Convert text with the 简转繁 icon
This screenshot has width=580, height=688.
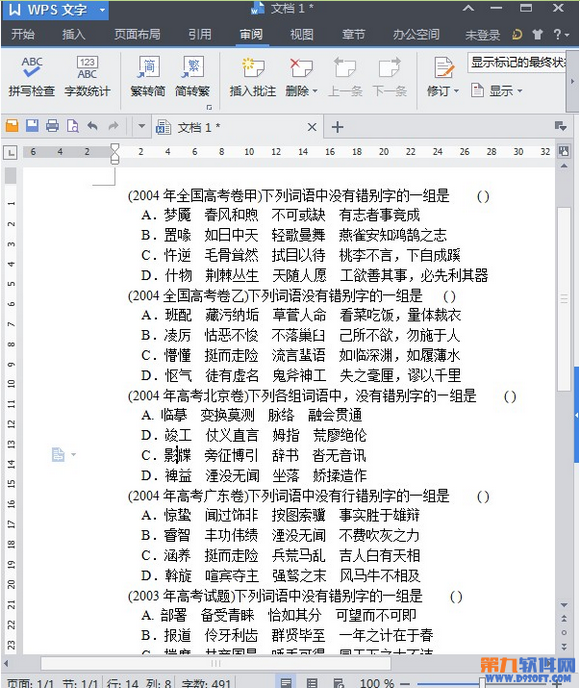(x=192, y=76)
